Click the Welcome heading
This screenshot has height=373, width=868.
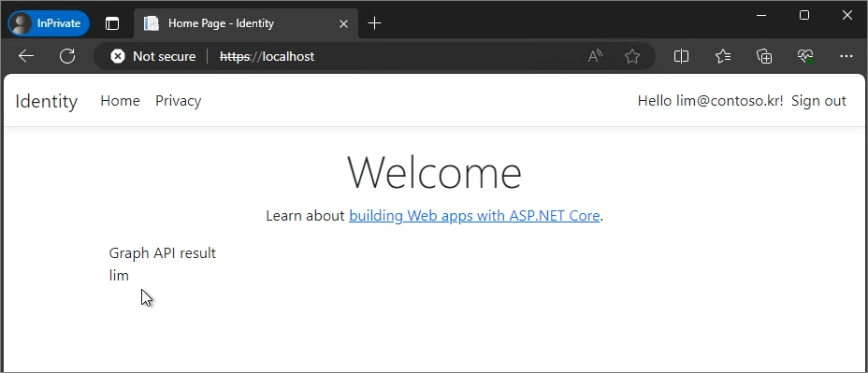[435, 173]
